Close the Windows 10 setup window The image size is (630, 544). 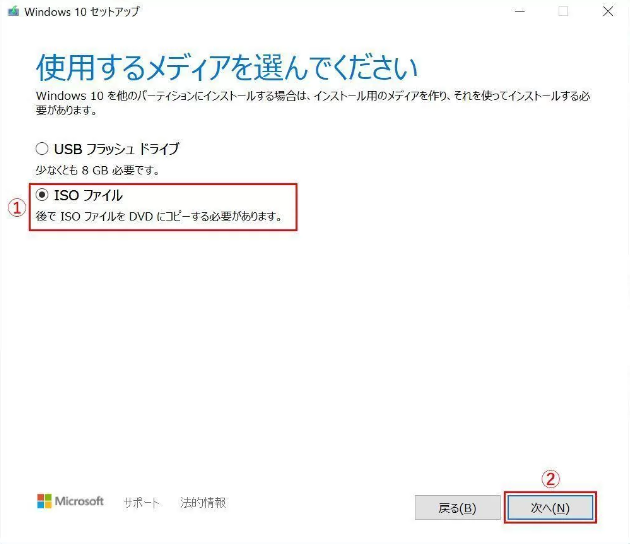608,11
